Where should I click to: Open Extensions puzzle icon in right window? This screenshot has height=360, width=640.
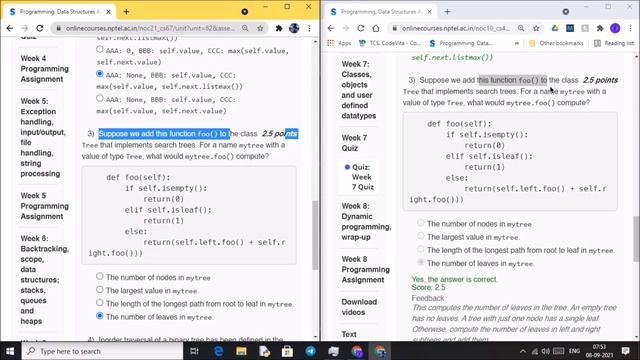point(600,28)
